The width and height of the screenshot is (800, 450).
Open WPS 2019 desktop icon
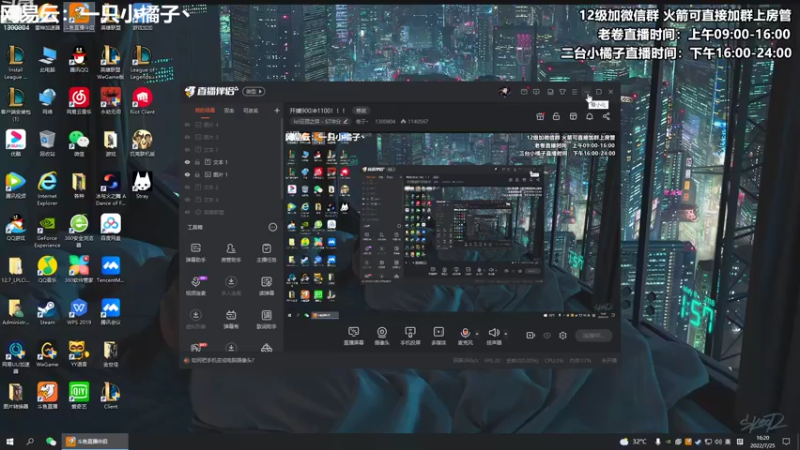(79, 312)
